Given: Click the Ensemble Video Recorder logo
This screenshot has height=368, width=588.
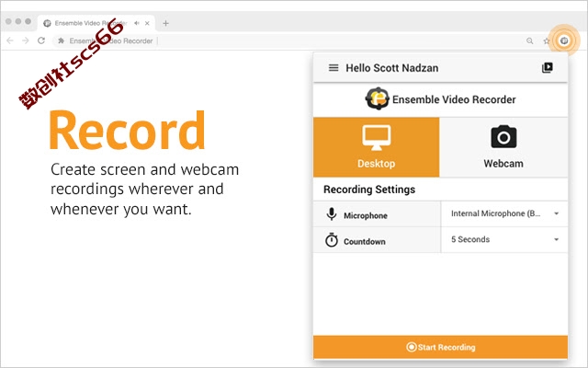Looking at the screenshot, I should click(x=377, y=98).
